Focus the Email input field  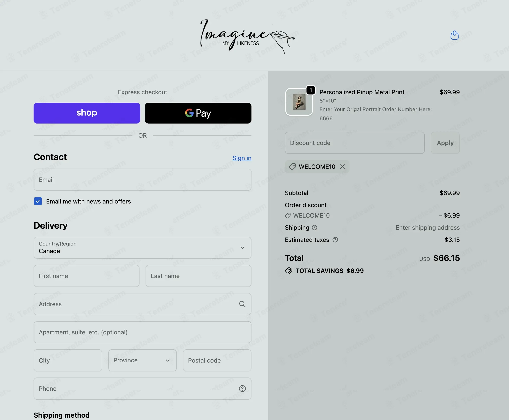point(143,180)
